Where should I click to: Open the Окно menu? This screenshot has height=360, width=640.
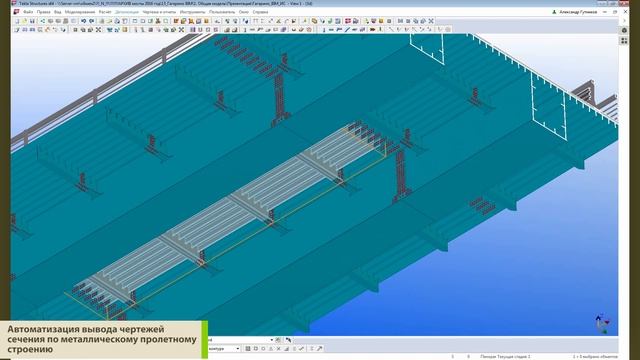(x=244, y=12)
